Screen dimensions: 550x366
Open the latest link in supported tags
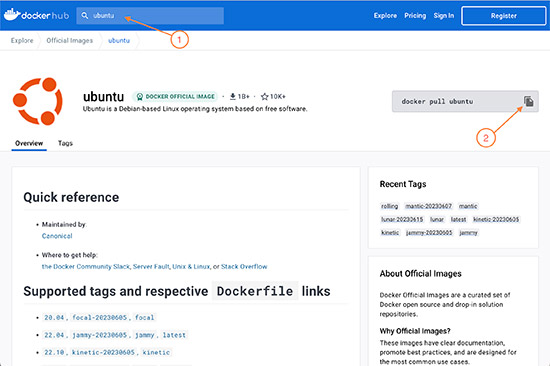[174, 335]
